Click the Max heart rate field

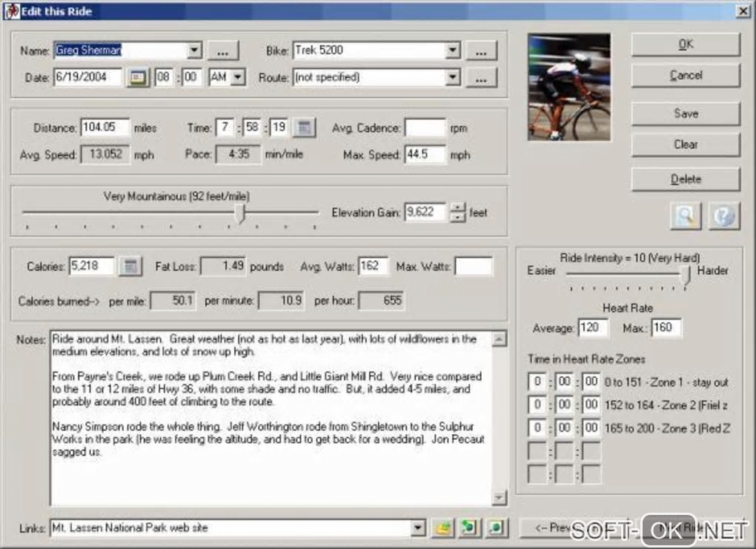666,327
